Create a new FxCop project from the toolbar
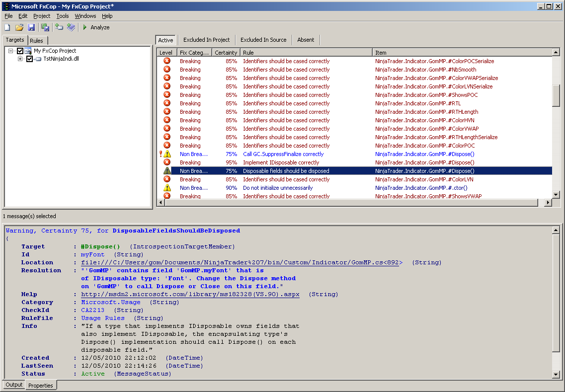 coord(7,27)
